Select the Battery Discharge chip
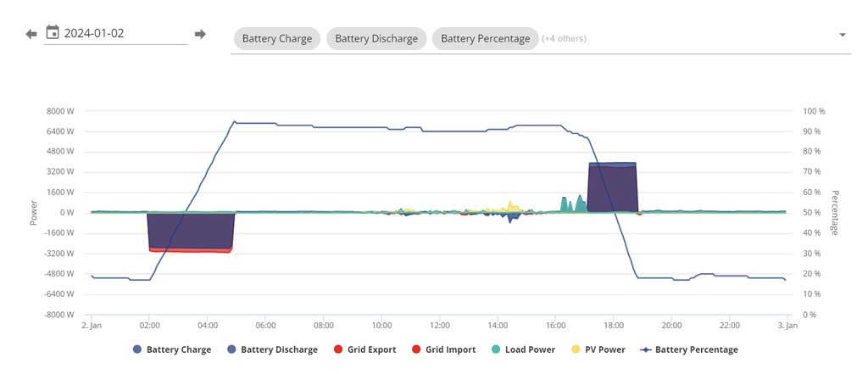868x374 pixels. (376, 39)
